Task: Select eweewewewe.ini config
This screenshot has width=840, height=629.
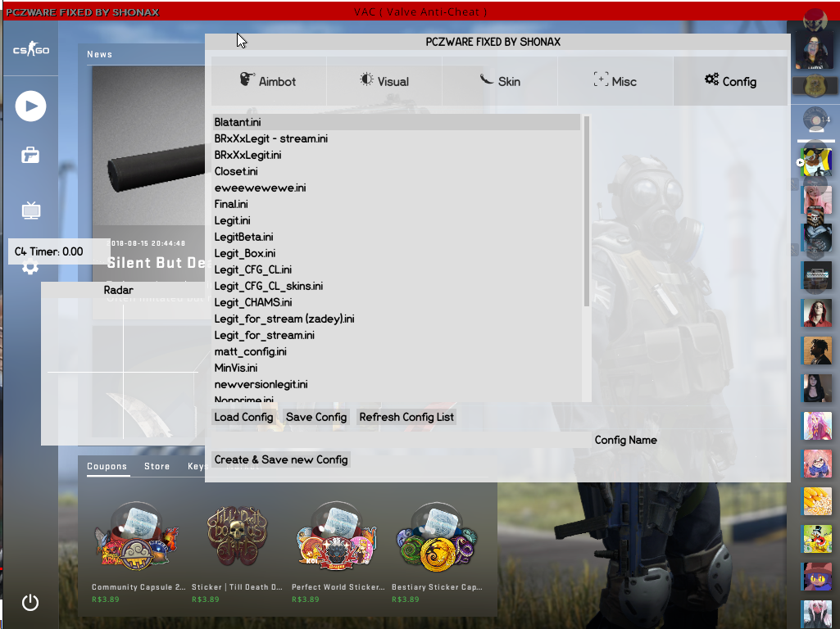Action: click(x=397, y=188)
